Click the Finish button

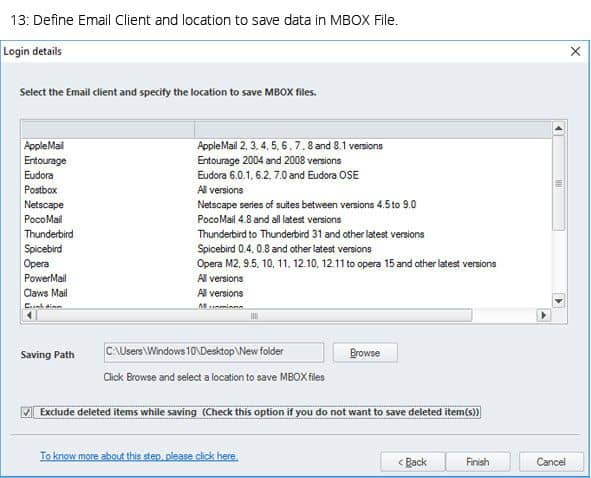(478, 462)
